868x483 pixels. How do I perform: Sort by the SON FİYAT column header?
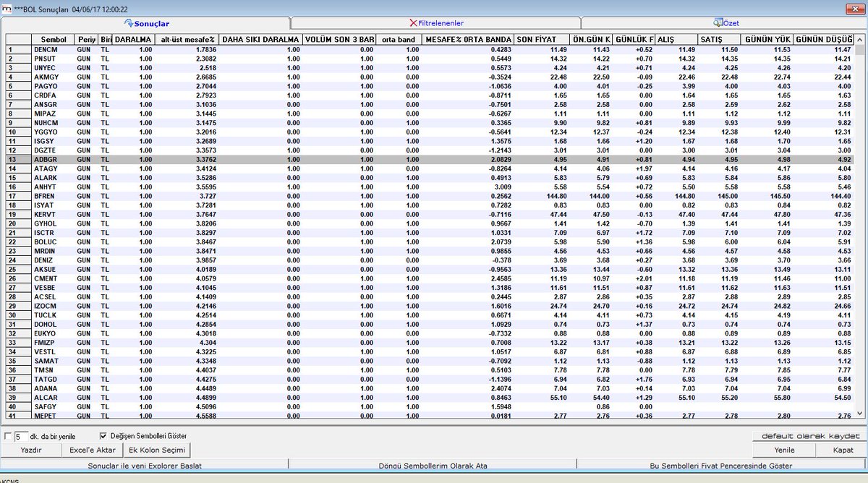tap(542, 39)
